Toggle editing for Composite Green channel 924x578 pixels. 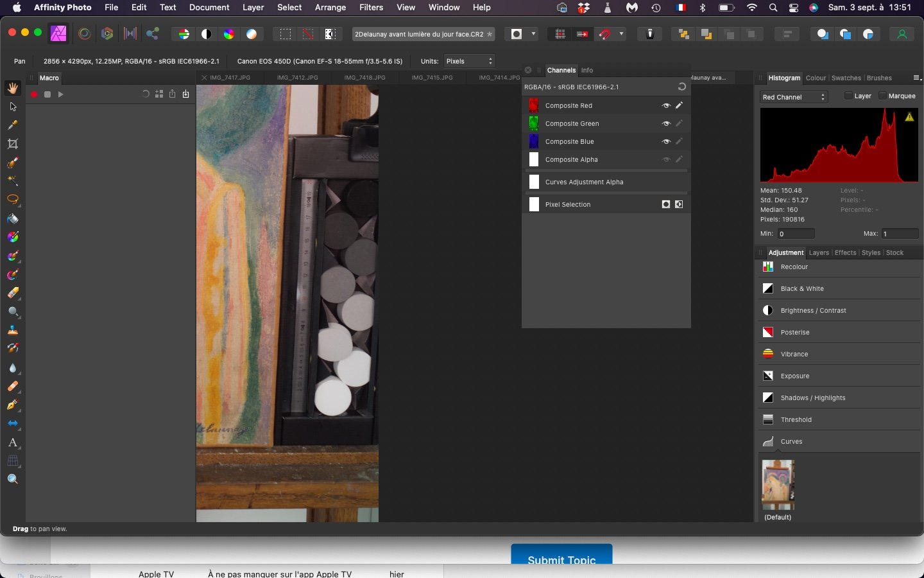point(679,123)
